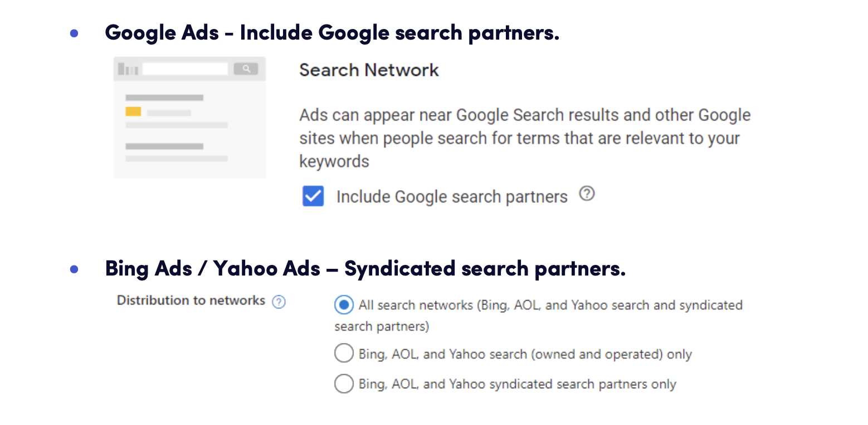Select the All search networks radio button
868x425 pixels.
tap(344, 305)
